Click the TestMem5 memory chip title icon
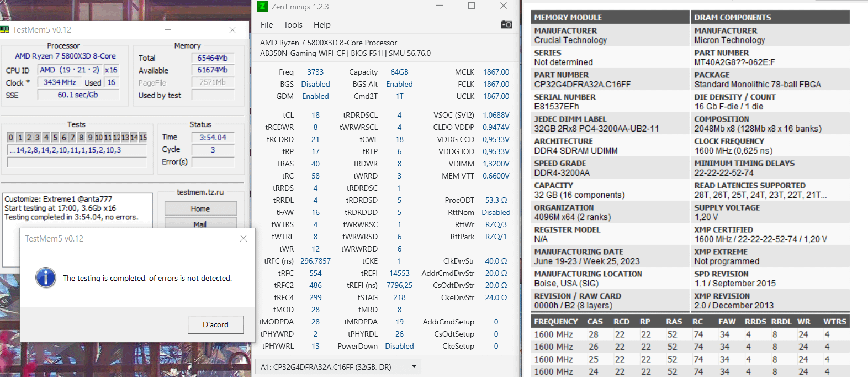 (x=5, y=29)
